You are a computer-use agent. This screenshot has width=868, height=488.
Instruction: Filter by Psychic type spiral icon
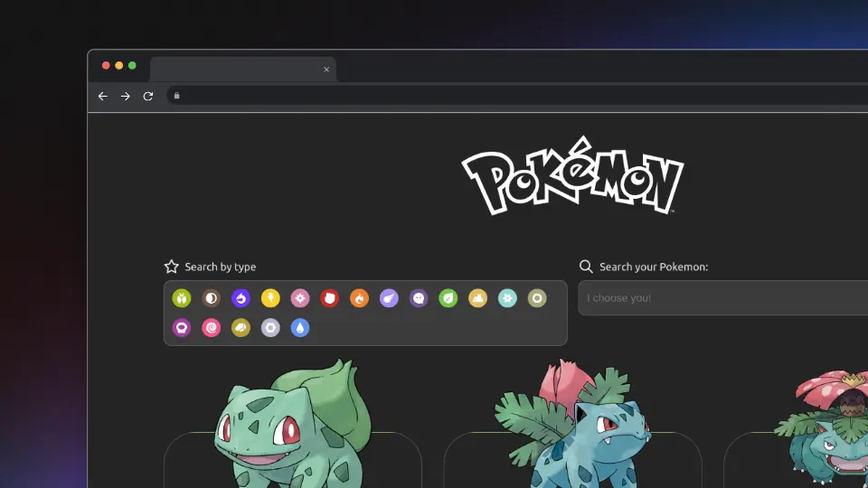[x=211, y=327]
